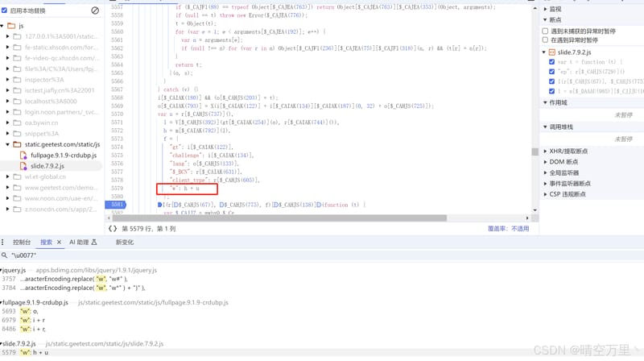Click the slide.7.9.2.js file icon in tree
The width and height of the screenshot is (644, 361).
coord(23,166)
